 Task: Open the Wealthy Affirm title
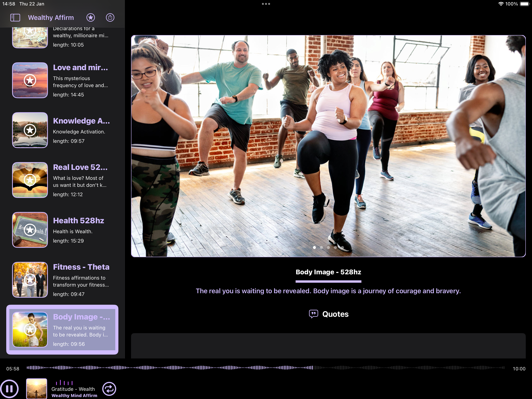pos(51,18)
